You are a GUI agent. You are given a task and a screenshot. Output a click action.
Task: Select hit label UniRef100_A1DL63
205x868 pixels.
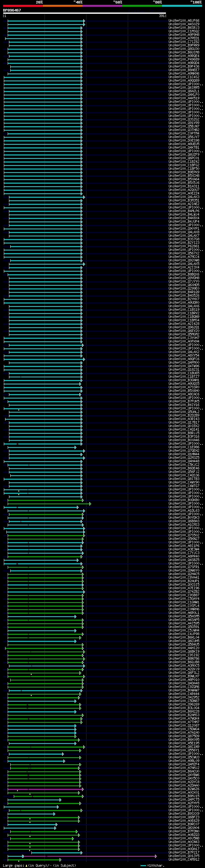pyautogui.click(x=184, y=511)
